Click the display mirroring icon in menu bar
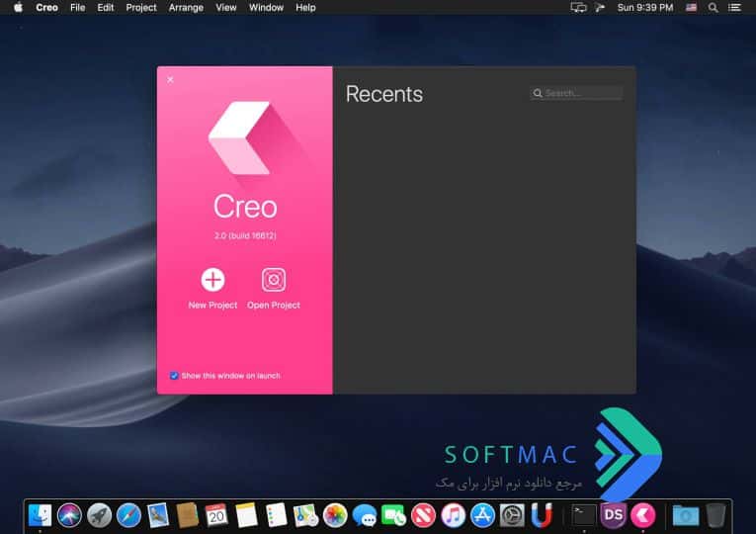 tap(578, 7)
